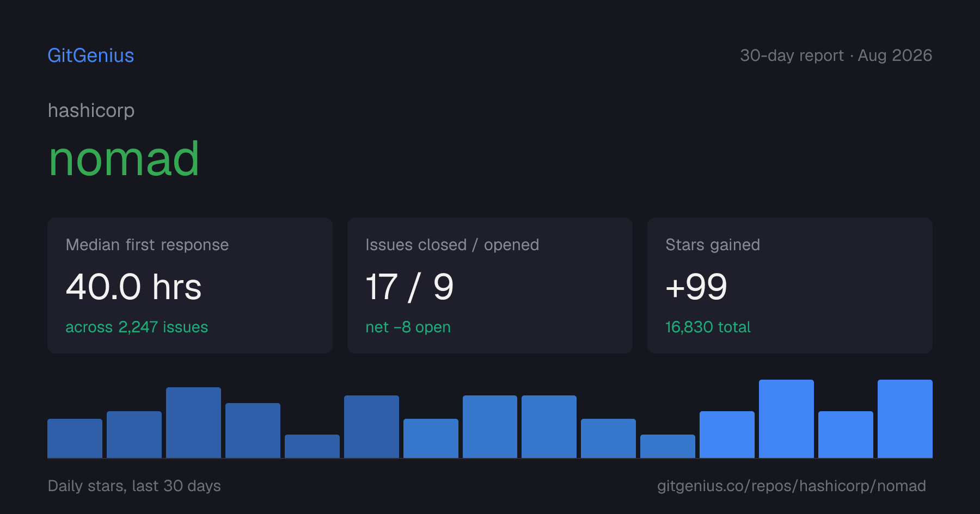Screen dimensions: 980x514
Task: Open the gitgenius.co/repos/hashicorp/nomad URL
Action: click(792, 486)
